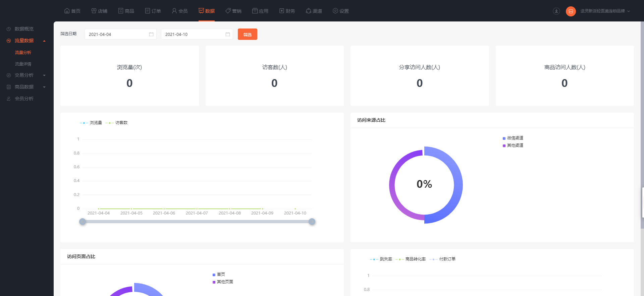
Task: Click the 访问来源占比 panel title
Action: click(x=371, y=120)
